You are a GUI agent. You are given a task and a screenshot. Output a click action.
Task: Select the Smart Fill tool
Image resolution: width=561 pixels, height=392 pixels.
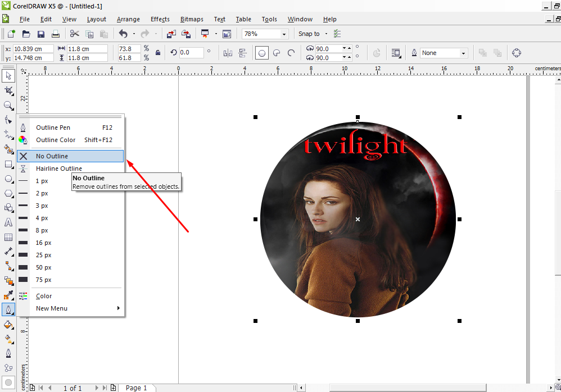pyautogui.click(x=8, y=149)
